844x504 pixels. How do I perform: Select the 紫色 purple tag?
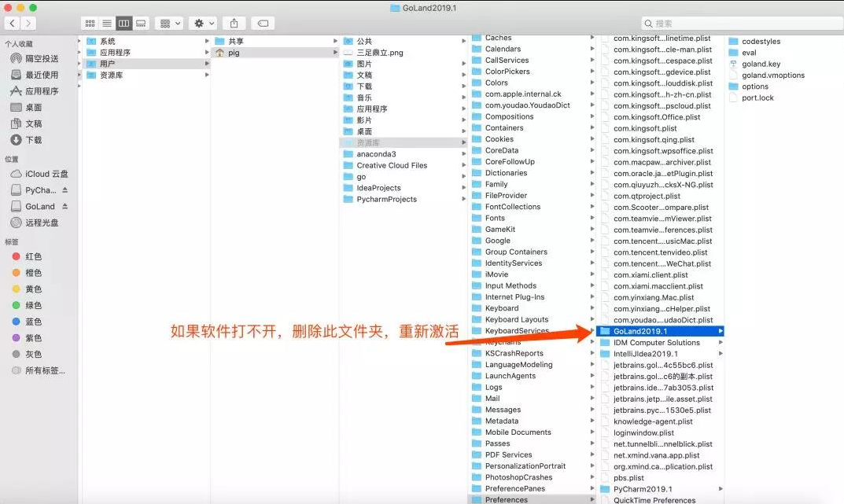[27, 338]
